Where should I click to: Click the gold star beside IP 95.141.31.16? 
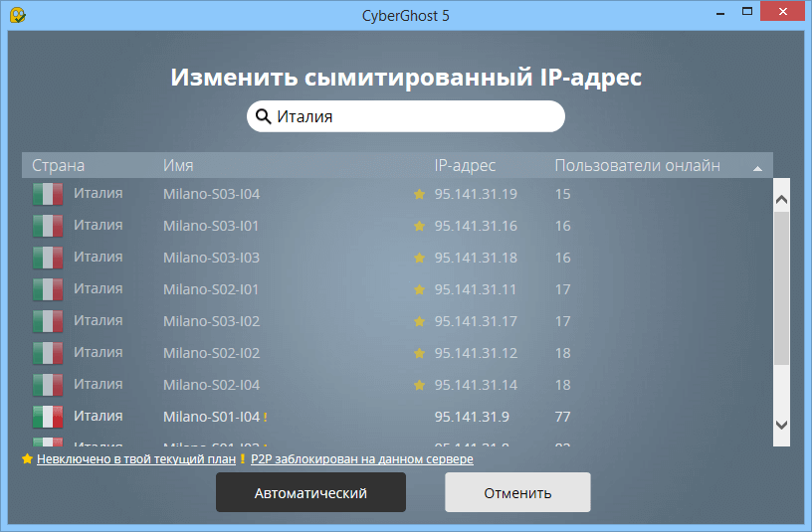[x=419, y=226]
